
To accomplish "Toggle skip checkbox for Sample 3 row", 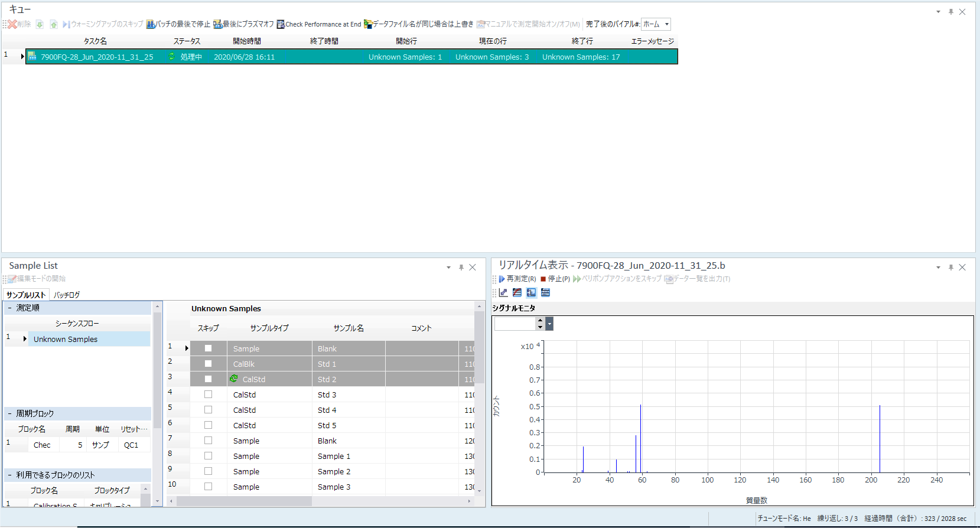I will click(x=208, y=487).
